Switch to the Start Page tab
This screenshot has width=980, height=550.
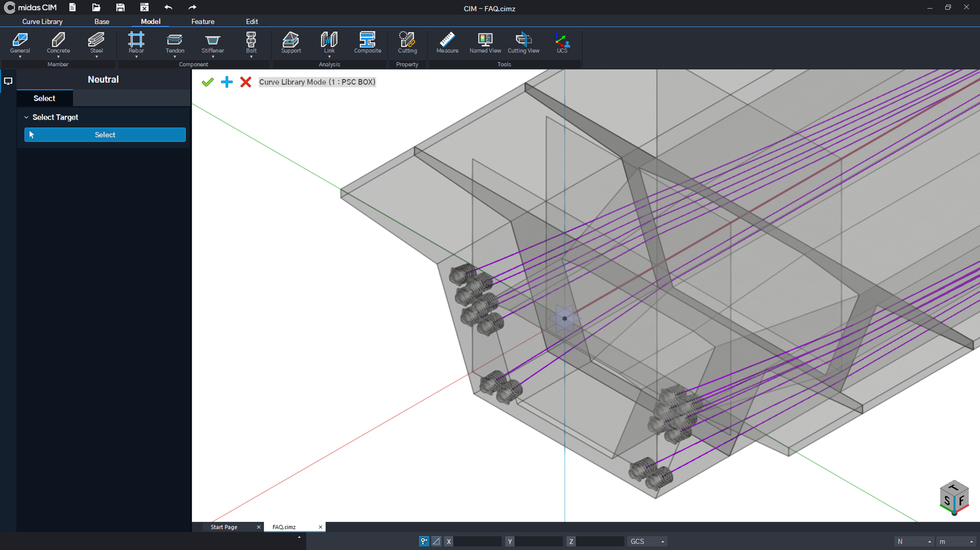224,526
